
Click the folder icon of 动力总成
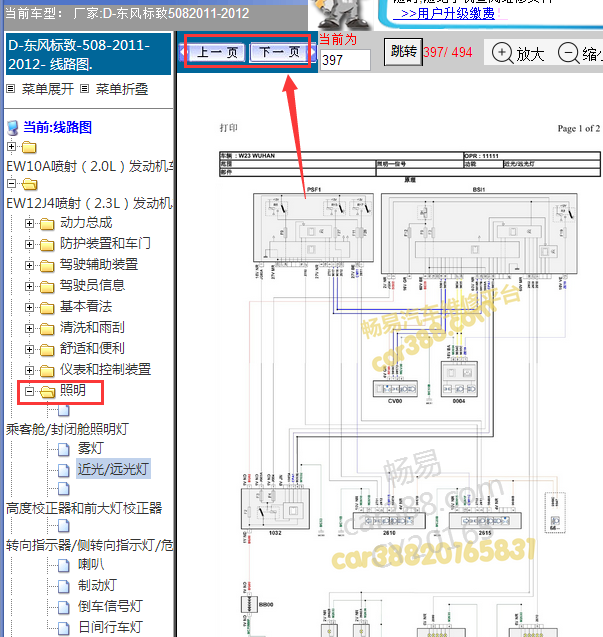47,223
